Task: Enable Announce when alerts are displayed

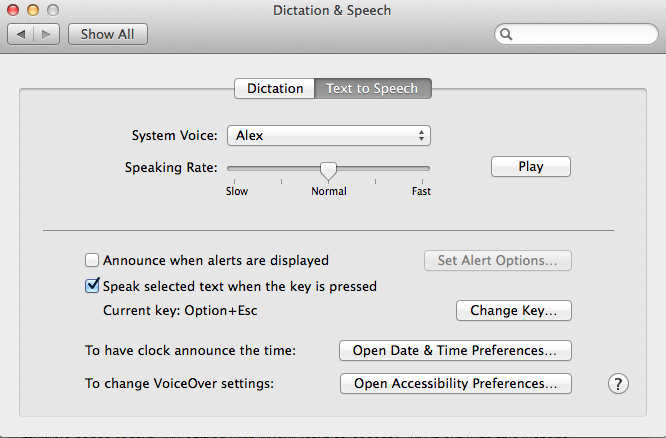Action: tap(92, 260)
